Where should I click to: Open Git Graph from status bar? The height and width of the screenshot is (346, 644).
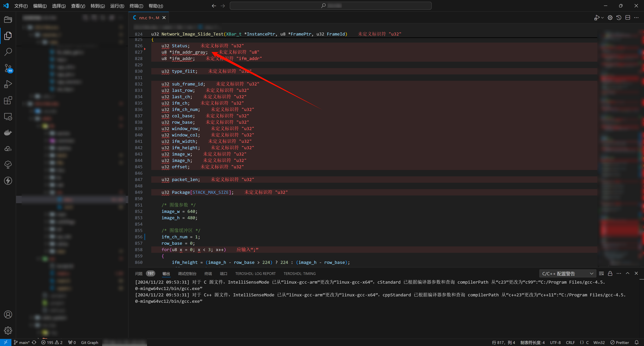90,342
